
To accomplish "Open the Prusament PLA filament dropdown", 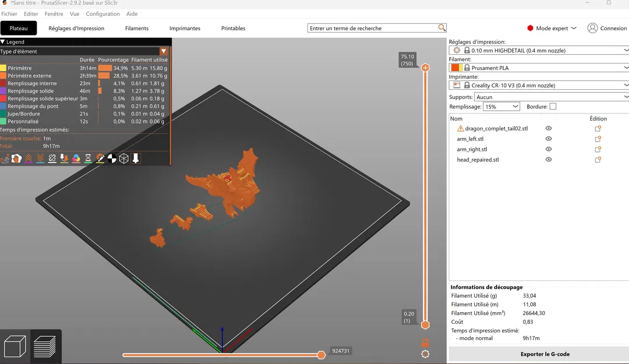I will 539,68.
